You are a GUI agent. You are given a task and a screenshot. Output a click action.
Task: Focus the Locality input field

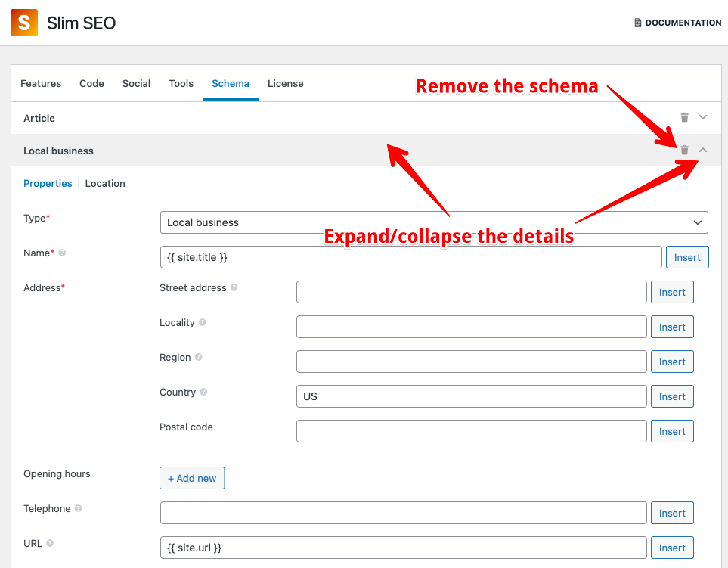471,327
